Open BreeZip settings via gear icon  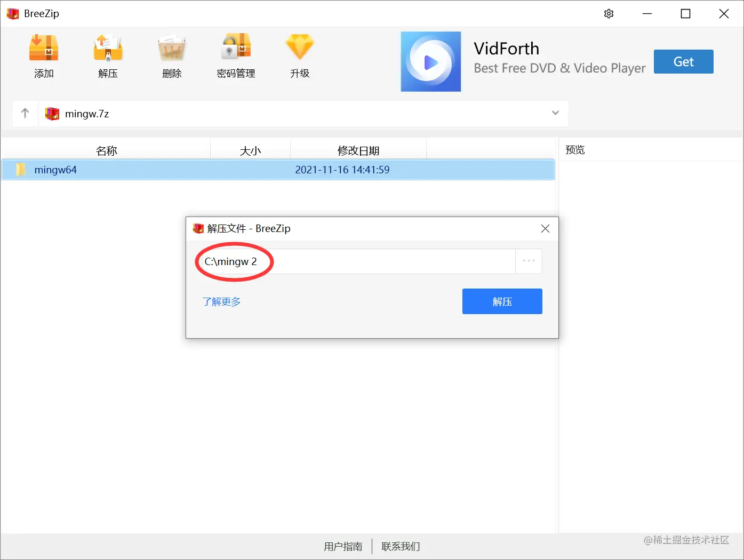(x=609, y=13)
